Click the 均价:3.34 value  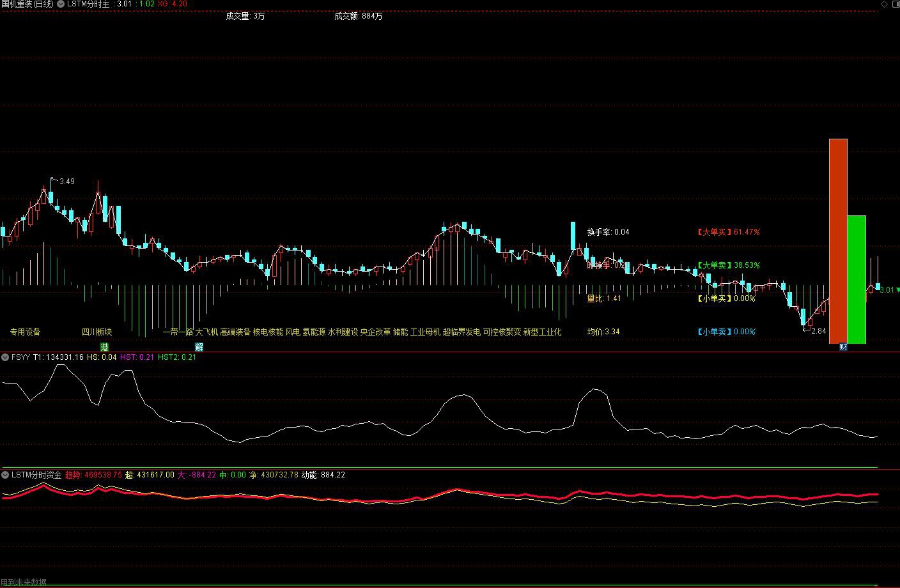(x=603, y=332)
